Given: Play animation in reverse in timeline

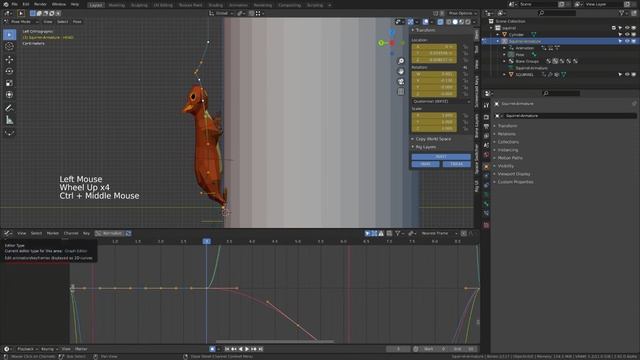Looking at the screenshot, I should pos(240,349).
